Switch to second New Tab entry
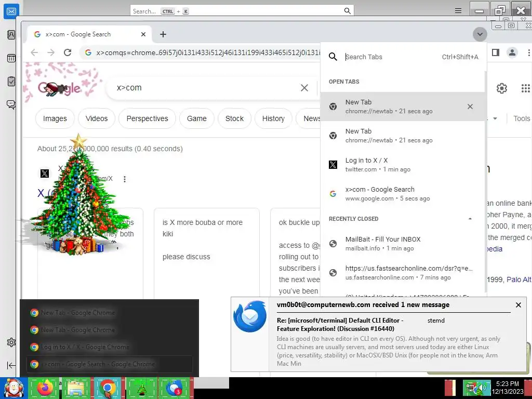Screen dimensions: 532x399 (403, 136)
